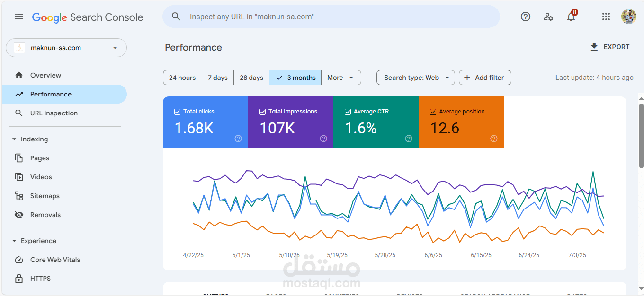Image resolution: width=644 pixels, height=296 pixels.
Task: Uncheck the Average CTR checkbox
Action: pyautogui.click(x=348, y=112)
